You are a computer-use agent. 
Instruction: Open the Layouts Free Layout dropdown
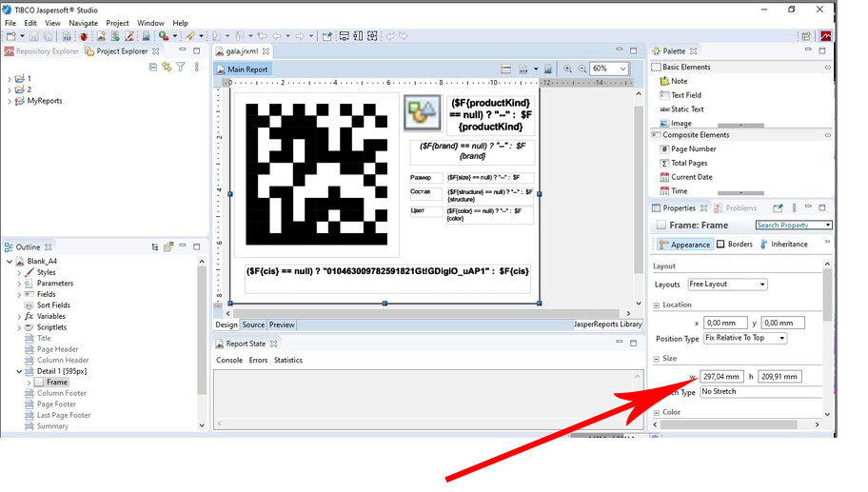point(727,284)
